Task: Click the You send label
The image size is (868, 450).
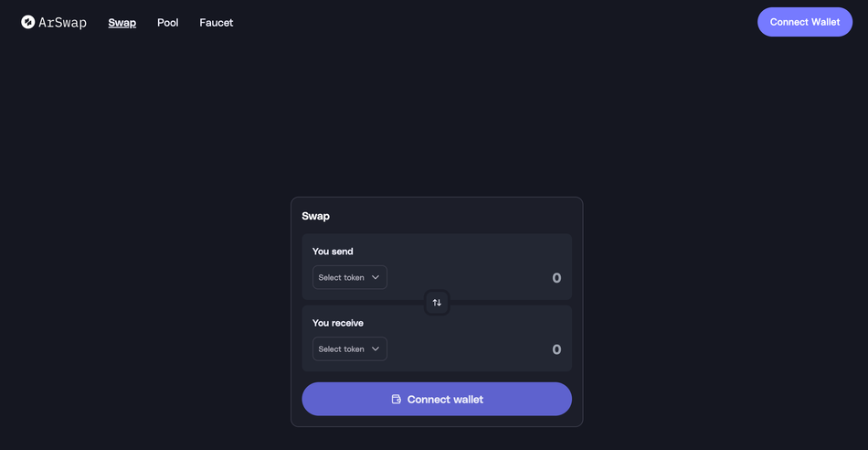Action: [333, 252]
